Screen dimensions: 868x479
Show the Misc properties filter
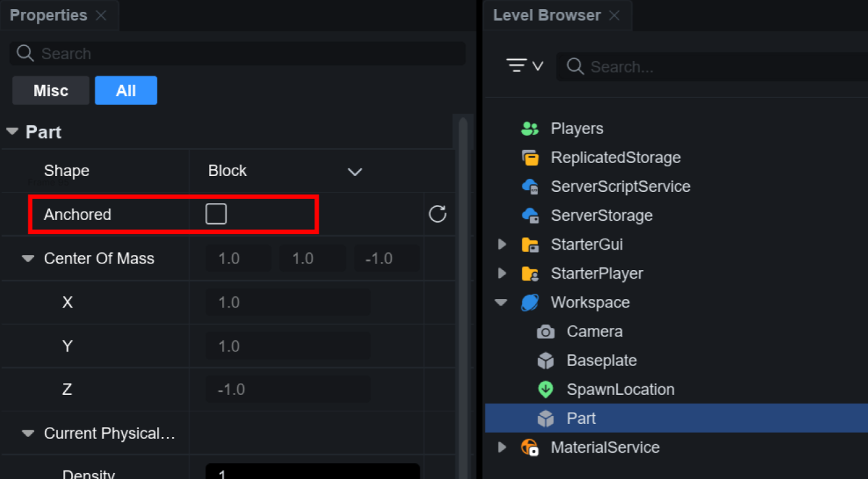[x=51, y=91]
